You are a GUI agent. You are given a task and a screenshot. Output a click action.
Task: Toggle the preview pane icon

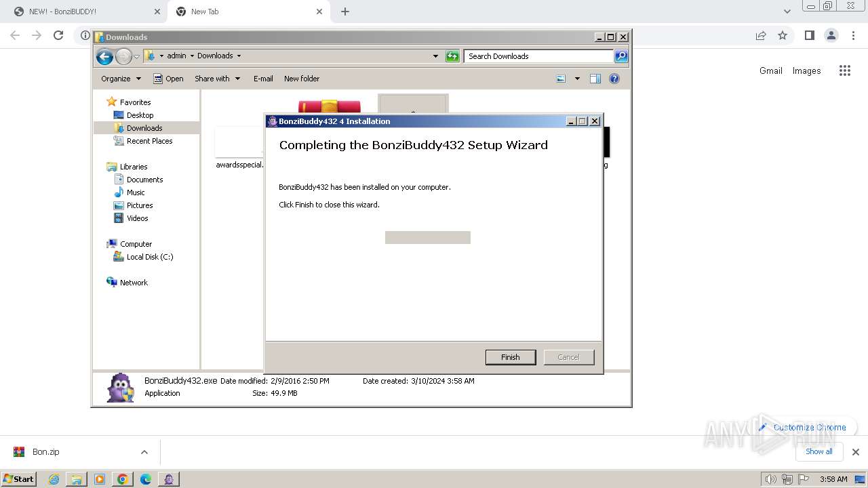coord(595,79)
